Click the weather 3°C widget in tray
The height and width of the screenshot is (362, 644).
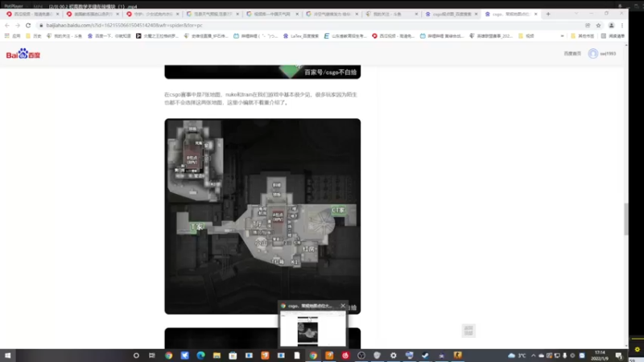(x=517, y=356)
